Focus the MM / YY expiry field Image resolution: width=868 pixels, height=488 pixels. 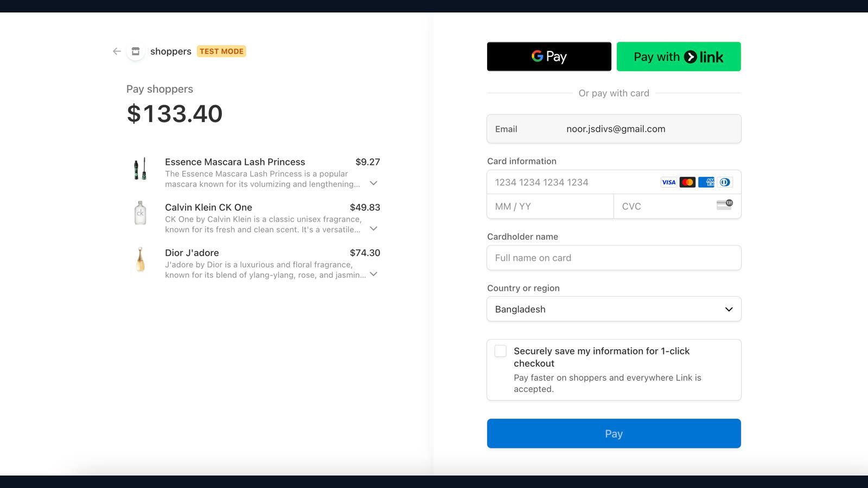(x=550, y=207)
